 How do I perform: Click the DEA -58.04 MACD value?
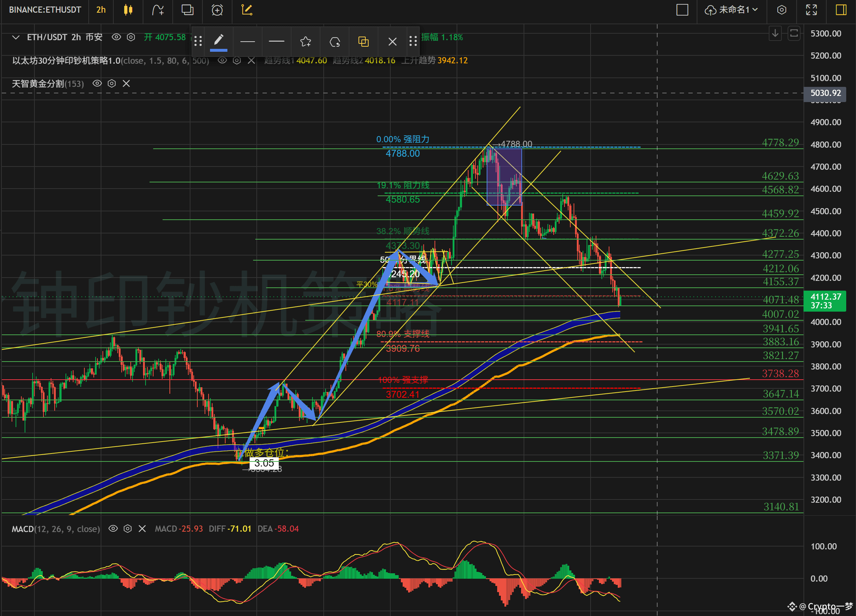click(278, 529)
